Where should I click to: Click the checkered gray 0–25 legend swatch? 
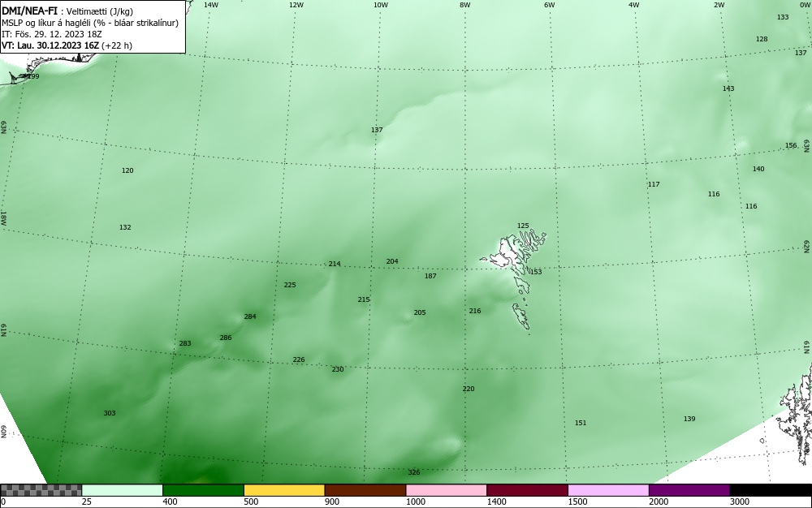(41, 490)
